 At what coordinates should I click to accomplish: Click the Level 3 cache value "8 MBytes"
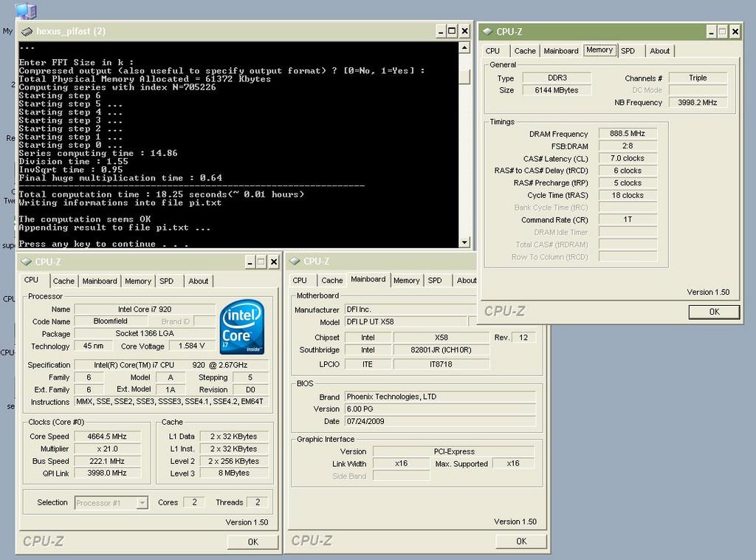234,473
